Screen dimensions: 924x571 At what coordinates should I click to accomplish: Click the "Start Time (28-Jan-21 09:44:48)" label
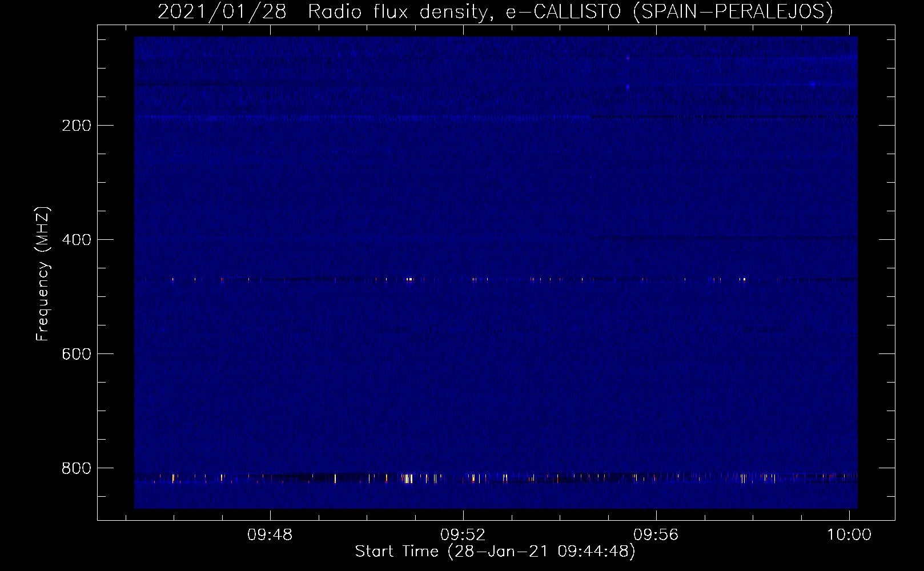click(x=495, y=552)
